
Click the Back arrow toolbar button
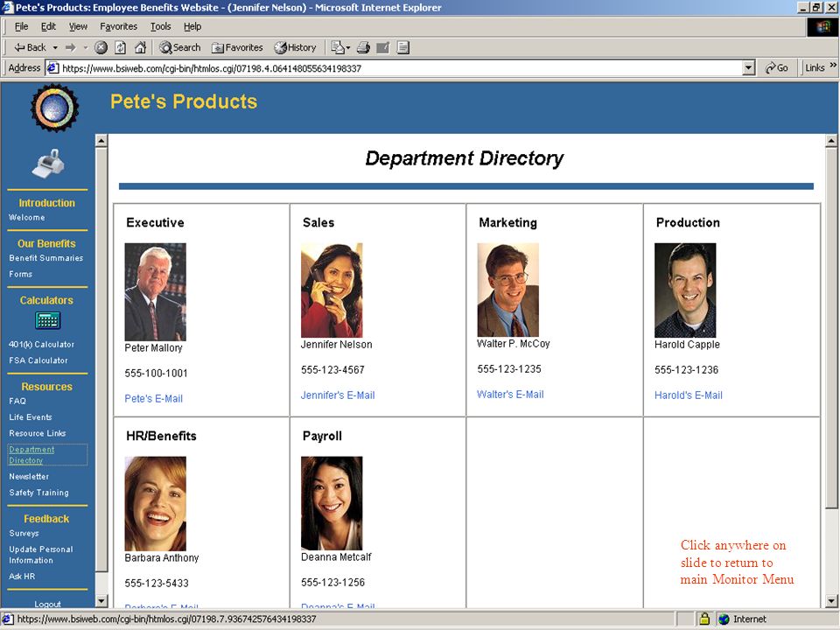pyautogui.click(x=30, y=47)
